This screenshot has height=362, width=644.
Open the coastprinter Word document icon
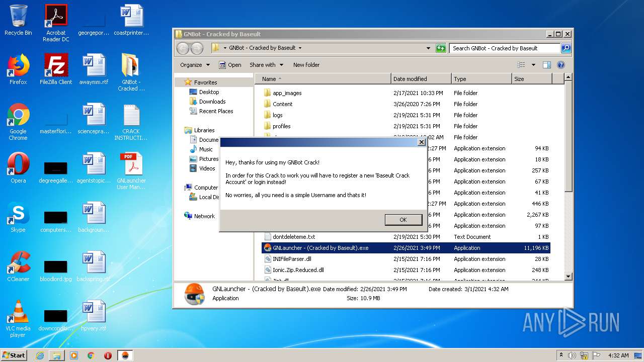131,20
